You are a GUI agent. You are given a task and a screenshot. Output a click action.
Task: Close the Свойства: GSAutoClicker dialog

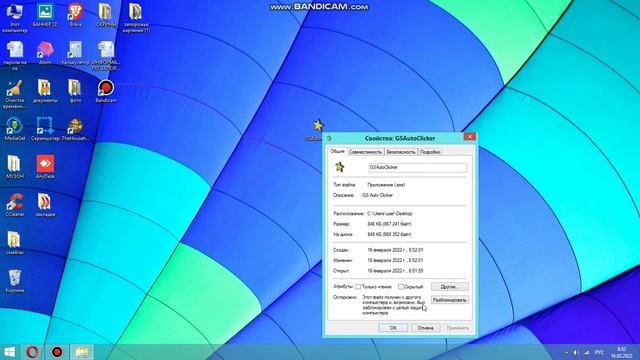[469, 137]
